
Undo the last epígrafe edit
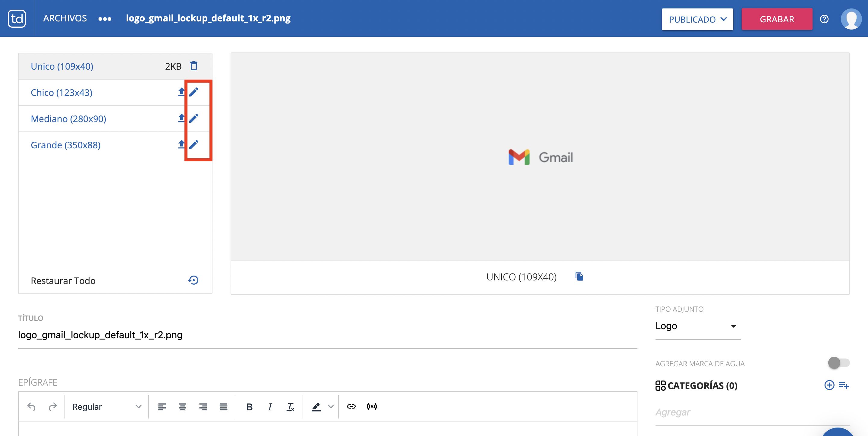[31, 407]
